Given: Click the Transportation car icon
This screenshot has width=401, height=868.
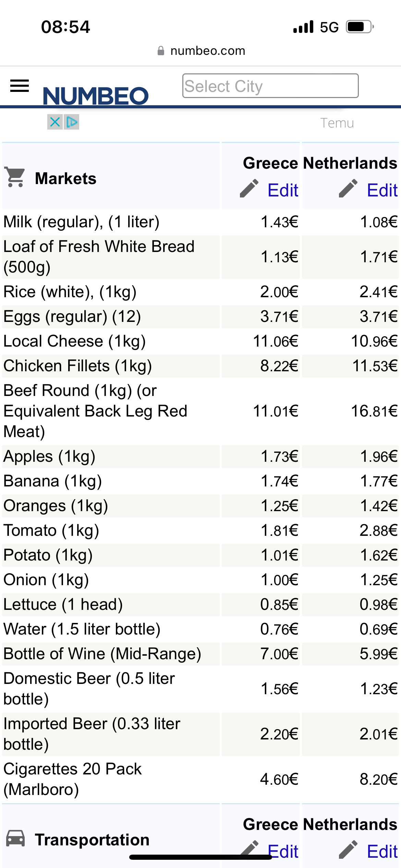Looking at the screenshot, I should [15, 838].
